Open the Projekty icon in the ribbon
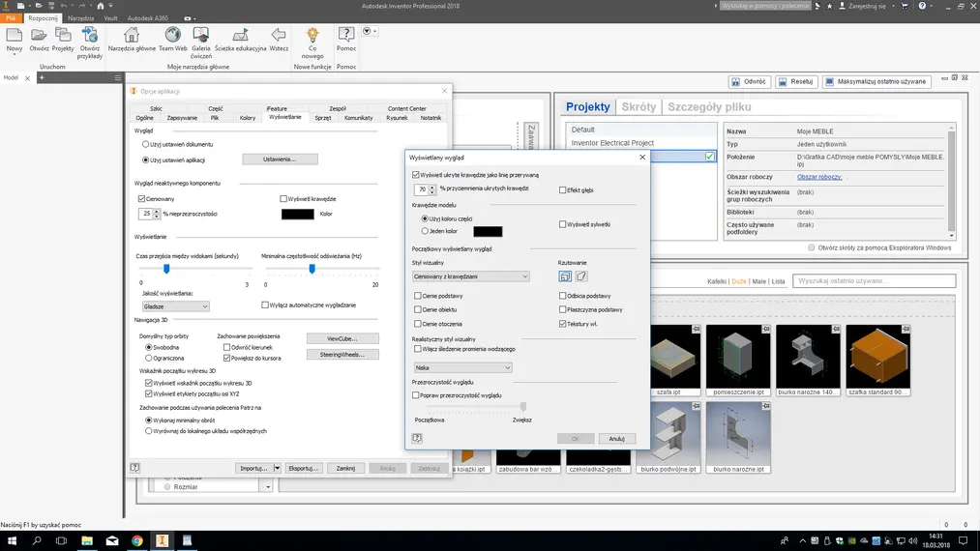Image resolution: width=980 pixels, height=551 pixels. tap(63, 37)
